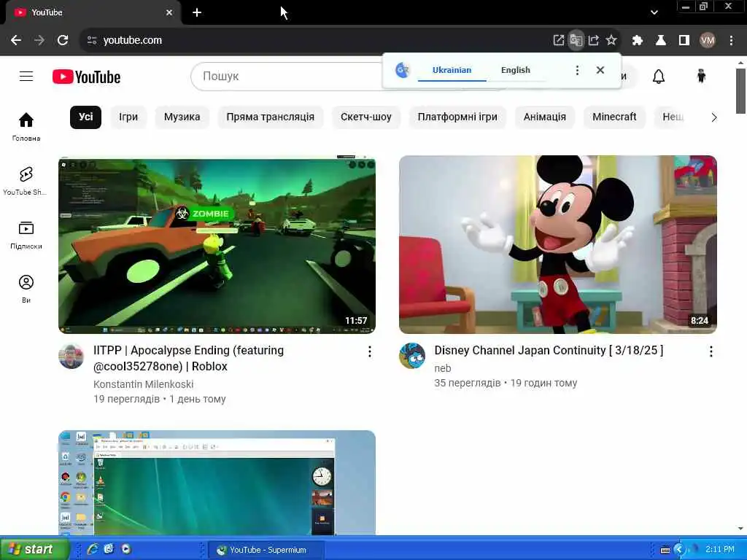
Task: Bookmark this page with the star
Action: (x=611, y=41)
